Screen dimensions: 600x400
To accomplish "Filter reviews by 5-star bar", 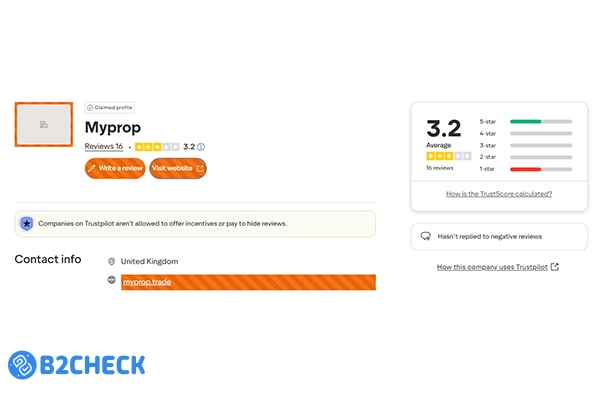I will coord(540,121).
